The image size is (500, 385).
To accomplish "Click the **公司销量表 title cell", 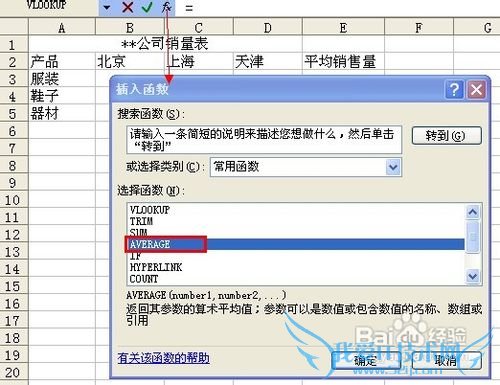I will (x=165, y=44).
